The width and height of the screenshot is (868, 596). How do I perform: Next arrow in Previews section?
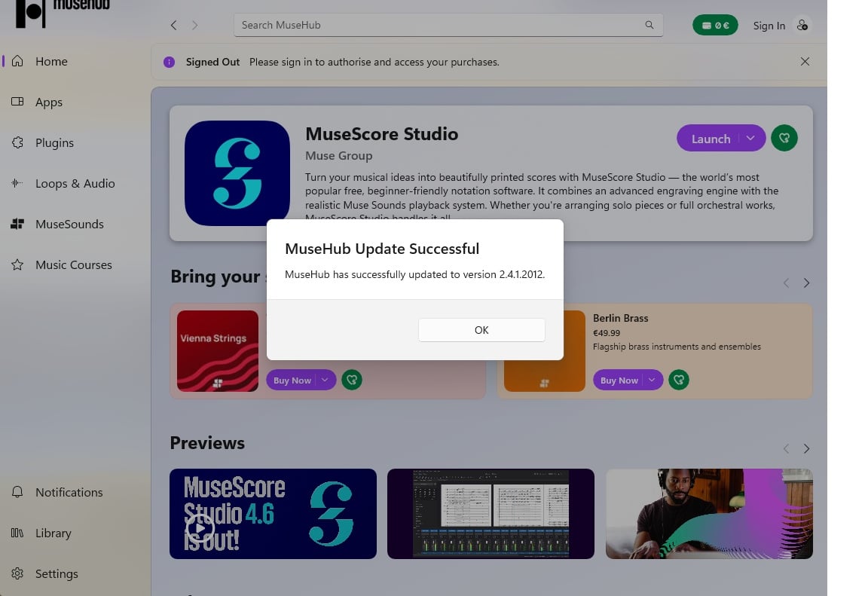tap(806, 449)
